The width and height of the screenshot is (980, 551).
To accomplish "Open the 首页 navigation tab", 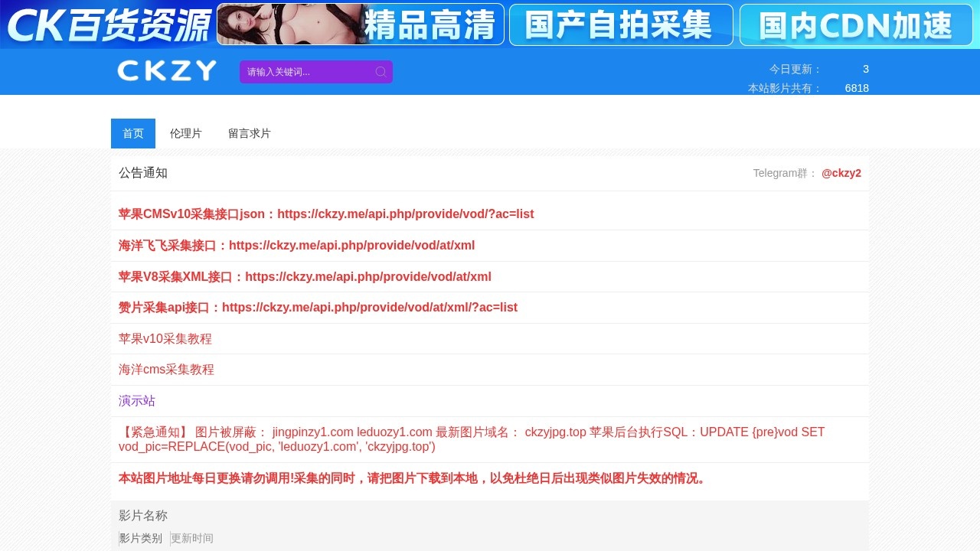I will pos(133,133).
